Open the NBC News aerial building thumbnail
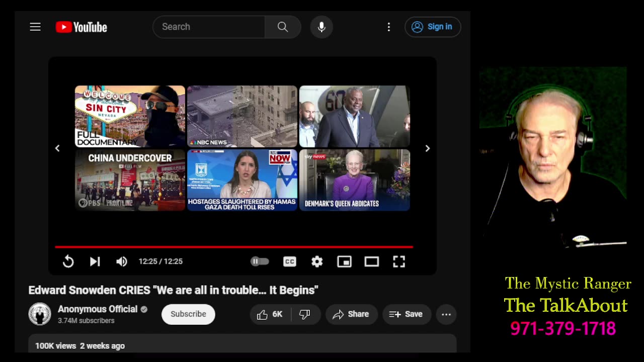This screenshot has width=644, height=362. point(243,116)
